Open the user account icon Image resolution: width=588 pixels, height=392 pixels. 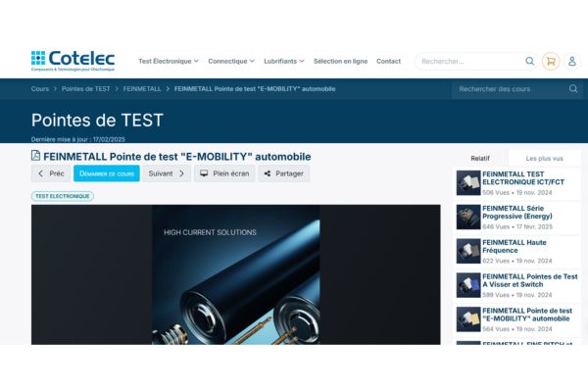tap(572, 61)
